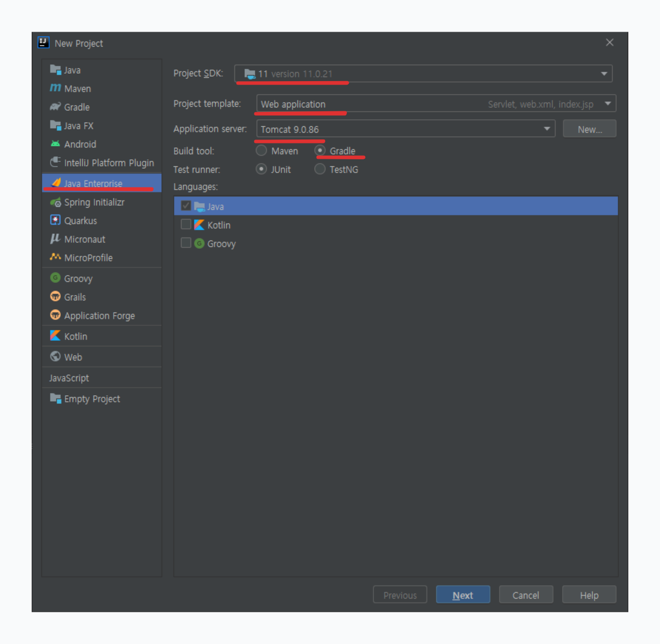
Task: Select Maven project type in sidebar
Action: [101, 89]
